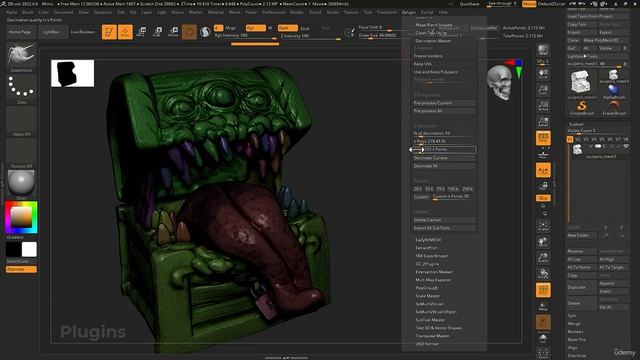Image resolution: width=640 pixels, height=360 pixels.
Task: Click Decimate Current button
Action: (x=443, y=158)
